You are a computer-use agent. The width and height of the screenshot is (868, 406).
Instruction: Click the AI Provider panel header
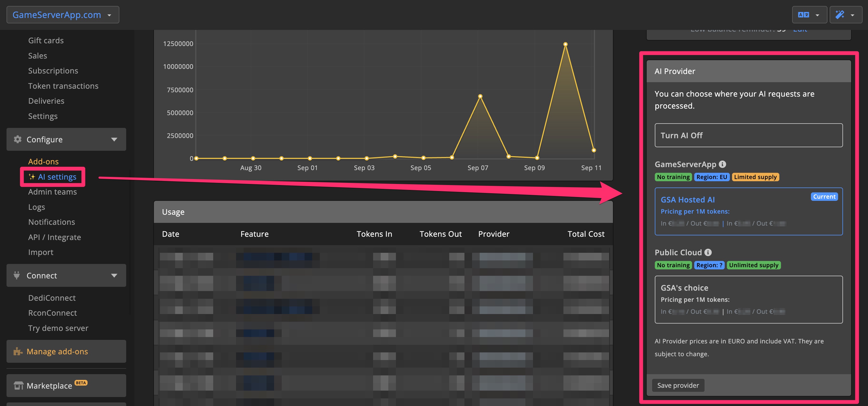click(749, 71)
